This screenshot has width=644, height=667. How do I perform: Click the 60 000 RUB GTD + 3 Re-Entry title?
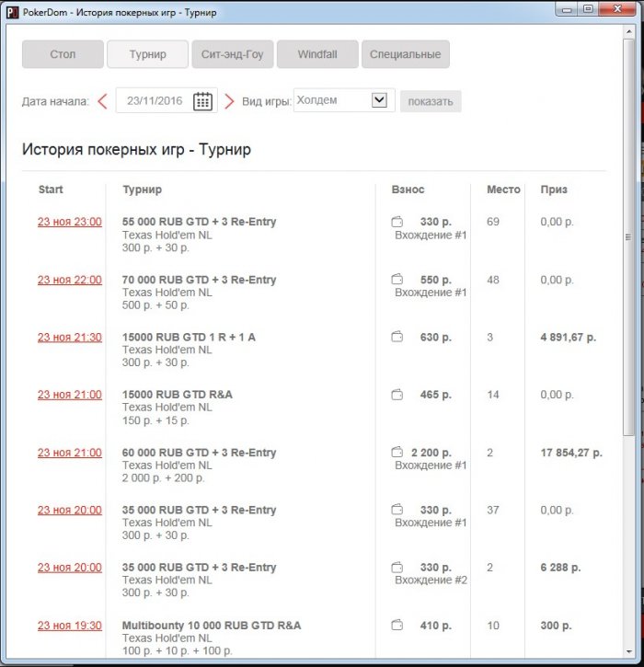pos(199,453)
